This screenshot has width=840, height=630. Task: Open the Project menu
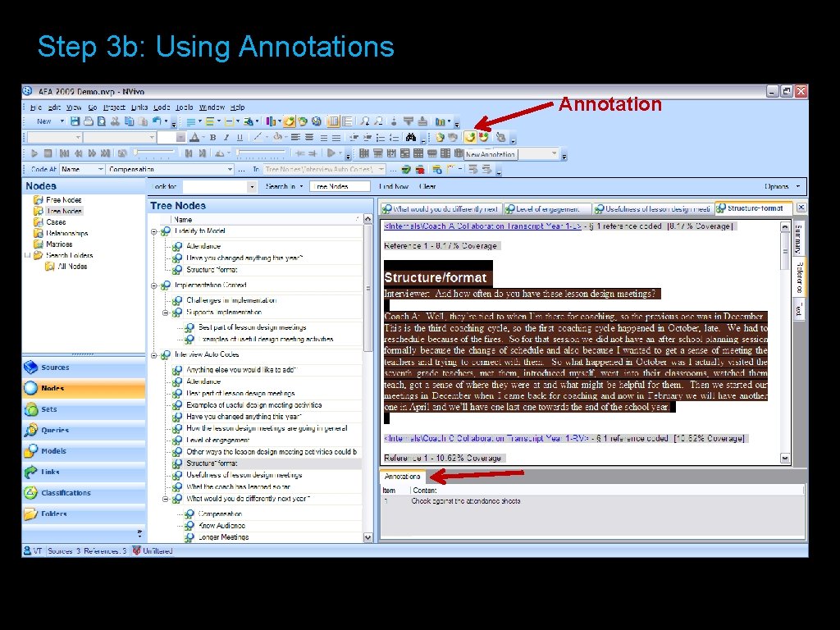[x=114, y=107]
